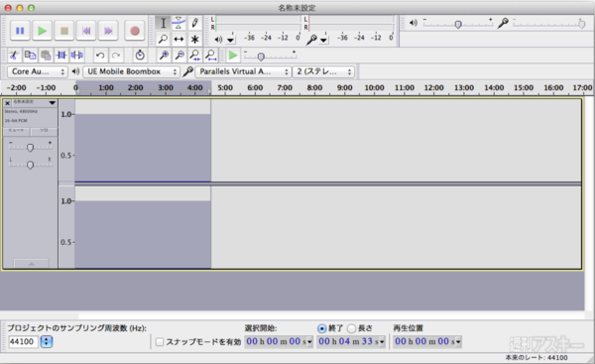Click the Zoom Out magnifier icon

point(179,56)
